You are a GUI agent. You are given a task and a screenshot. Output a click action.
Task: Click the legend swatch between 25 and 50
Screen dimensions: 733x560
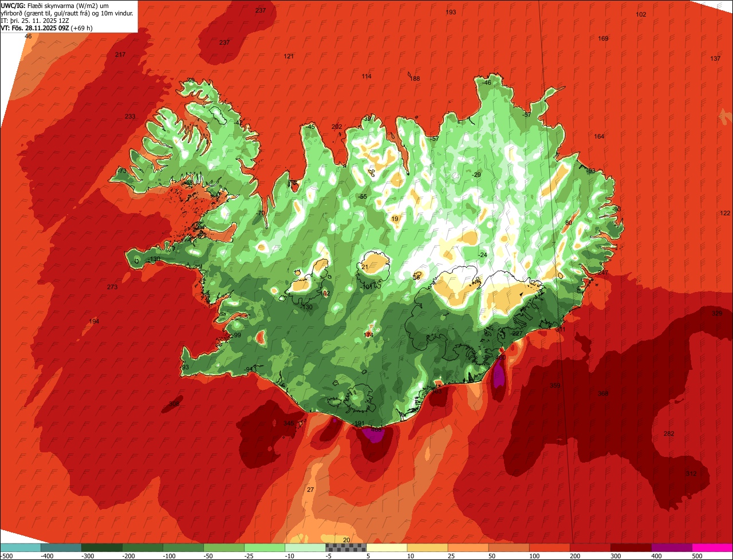468,547
